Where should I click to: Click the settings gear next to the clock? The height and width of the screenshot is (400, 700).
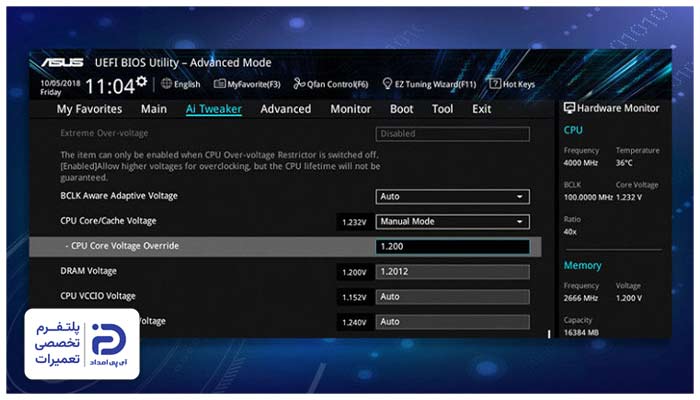(x=142, y=81)
